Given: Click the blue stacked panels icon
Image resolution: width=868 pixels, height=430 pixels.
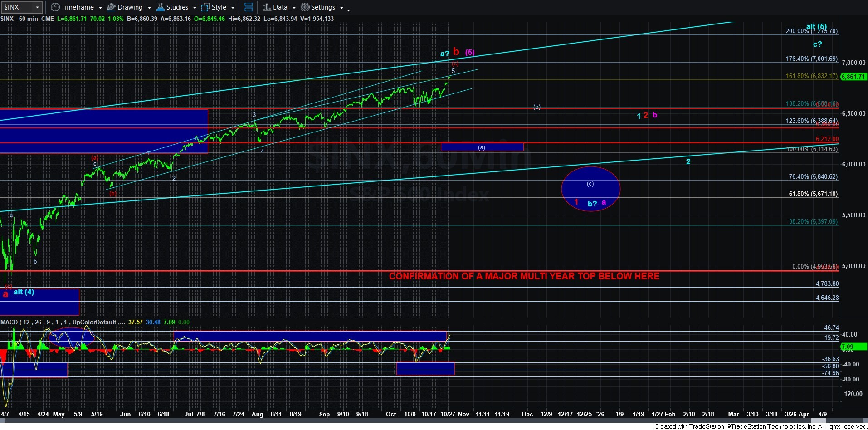Looking at the screenshot, I should 248,7.
